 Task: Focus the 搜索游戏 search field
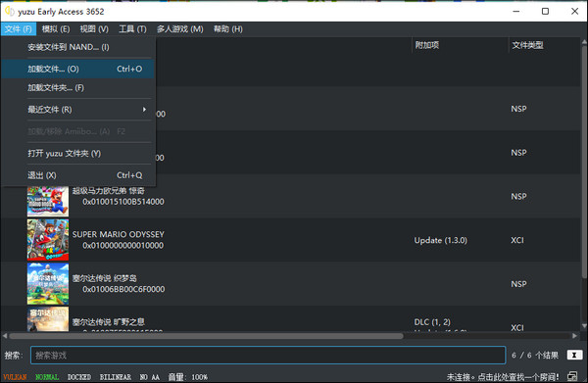pos(268,356)
